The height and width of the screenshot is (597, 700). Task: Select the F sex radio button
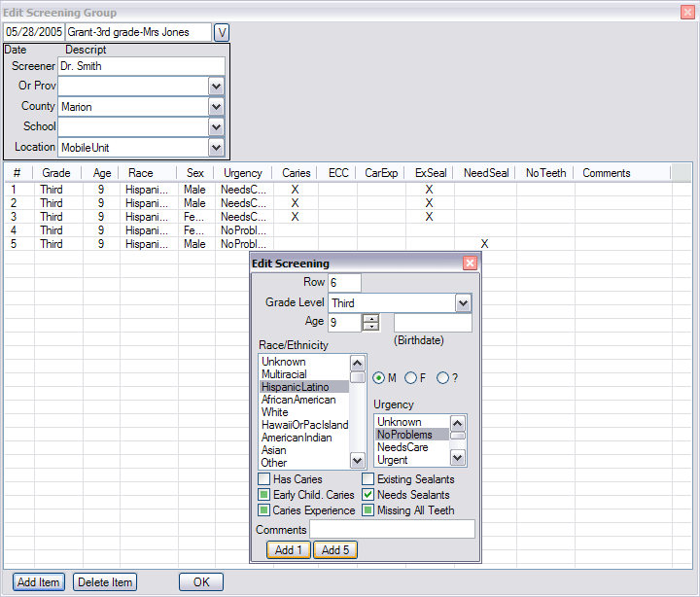[x=411, y=378]
